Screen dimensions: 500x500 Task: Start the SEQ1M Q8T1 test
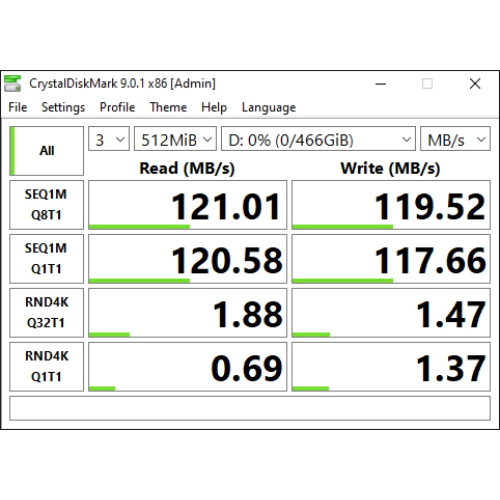[x=46, y=205]
